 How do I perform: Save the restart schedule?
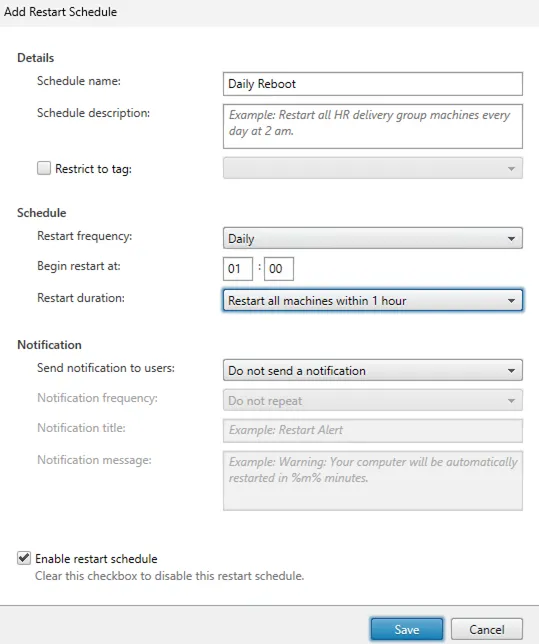(x=407, y=629)
